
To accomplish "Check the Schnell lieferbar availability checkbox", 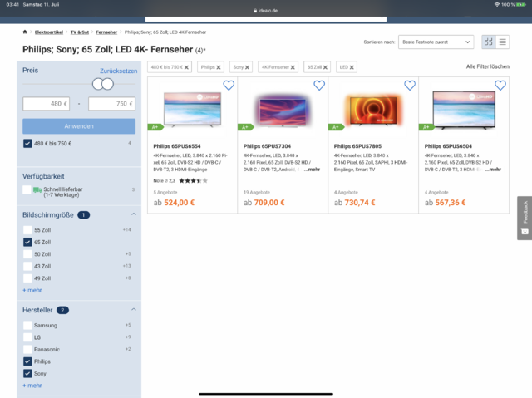I will (27, 189).
